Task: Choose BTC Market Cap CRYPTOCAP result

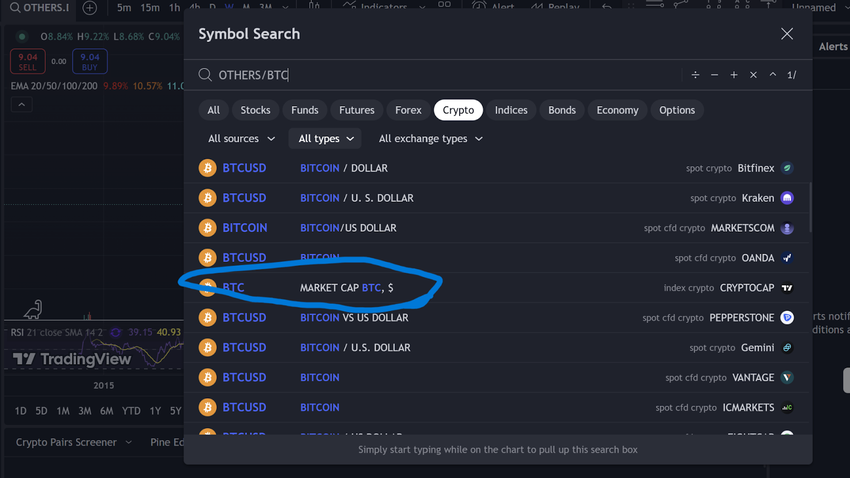Action: (496, 288)
